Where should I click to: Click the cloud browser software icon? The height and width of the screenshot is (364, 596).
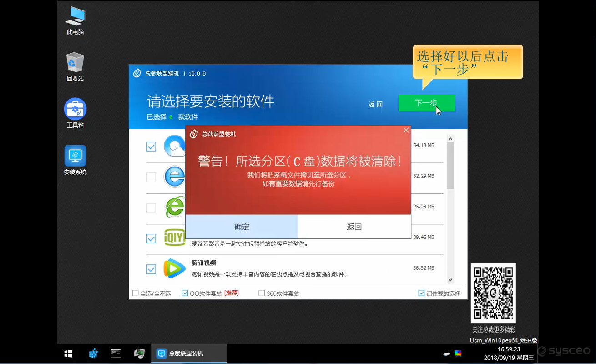pyautogui.click(x=174, y=146)
